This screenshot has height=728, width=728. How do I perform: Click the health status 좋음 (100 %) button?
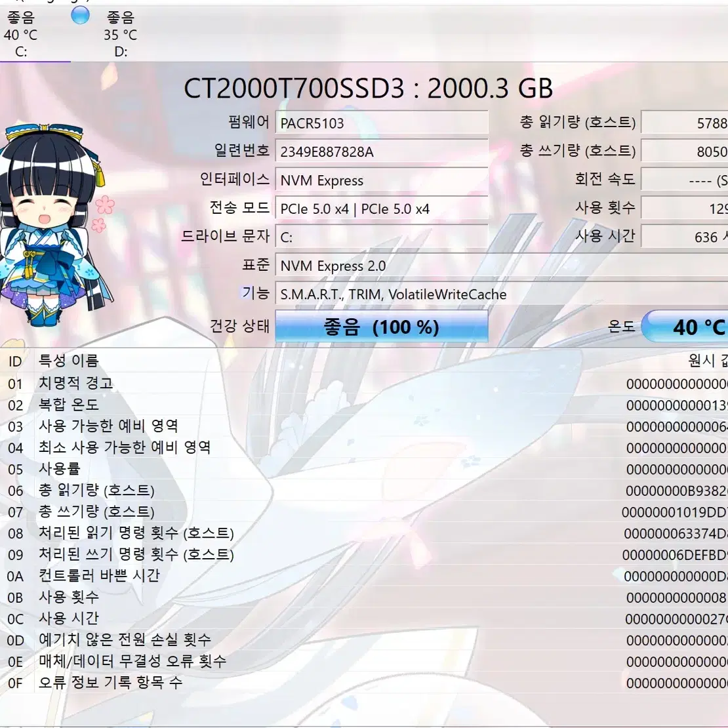381,327
